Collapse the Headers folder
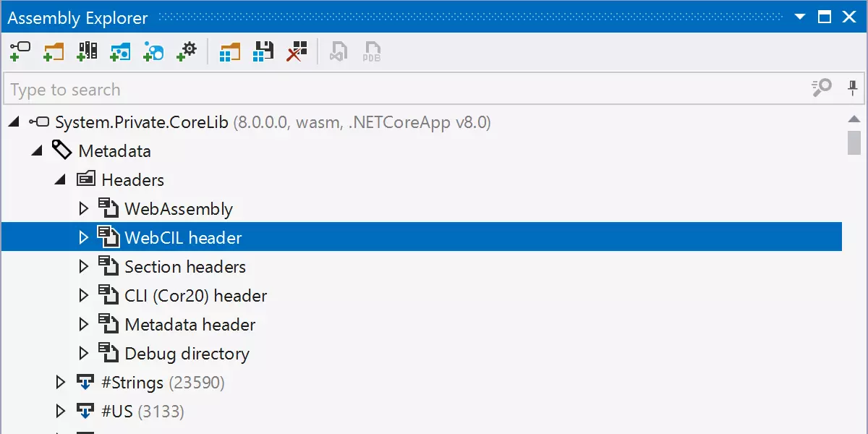868x434 pixels. [x=60, y=180]
